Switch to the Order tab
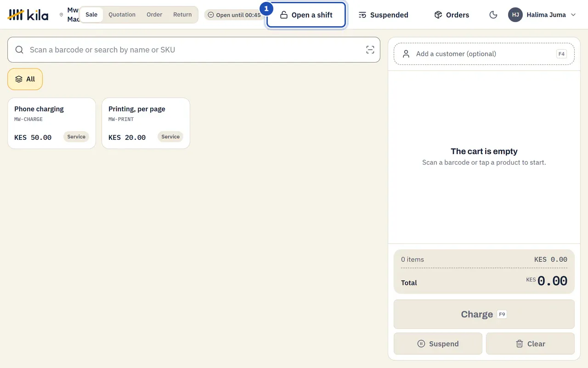This screenshot has height=368, width=588. tap(154, 15)
